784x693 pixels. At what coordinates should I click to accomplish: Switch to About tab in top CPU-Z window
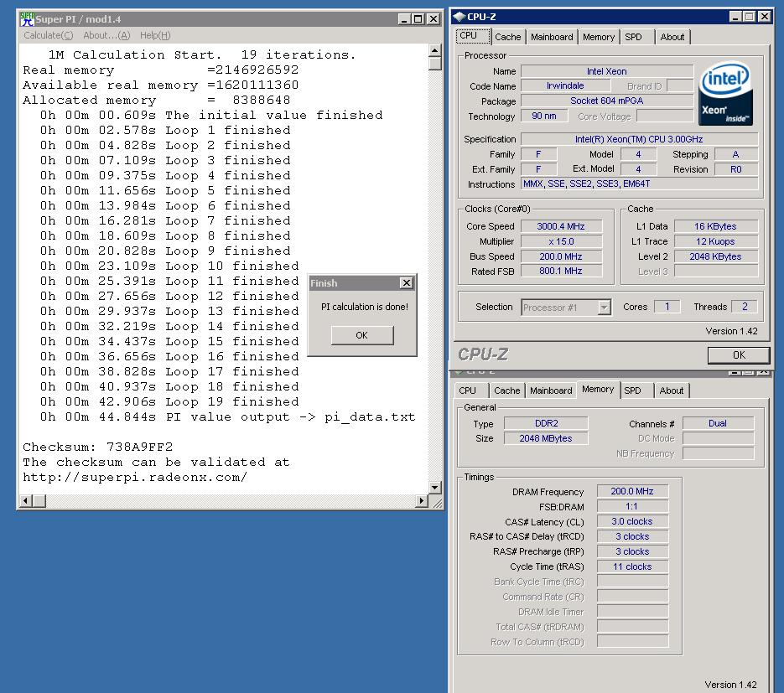pyautogui.click(x=672, y=37)
